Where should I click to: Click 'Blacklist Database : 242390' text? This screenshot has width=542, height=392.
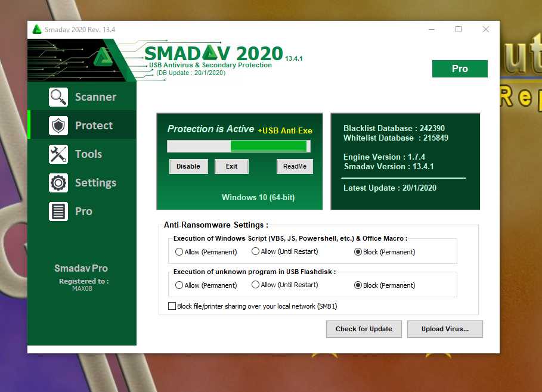tap(394, 128)
